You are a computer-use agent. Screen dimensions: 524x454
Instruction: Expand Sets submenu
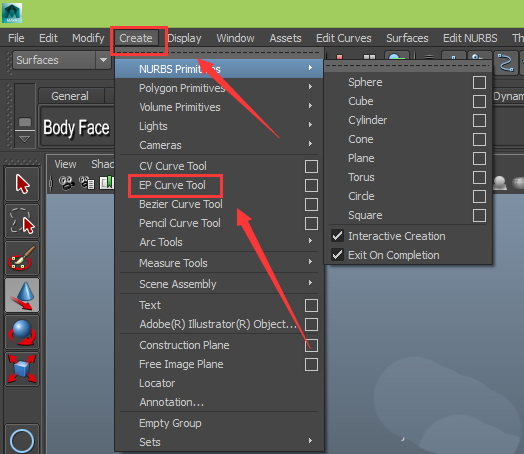(219, 442)
